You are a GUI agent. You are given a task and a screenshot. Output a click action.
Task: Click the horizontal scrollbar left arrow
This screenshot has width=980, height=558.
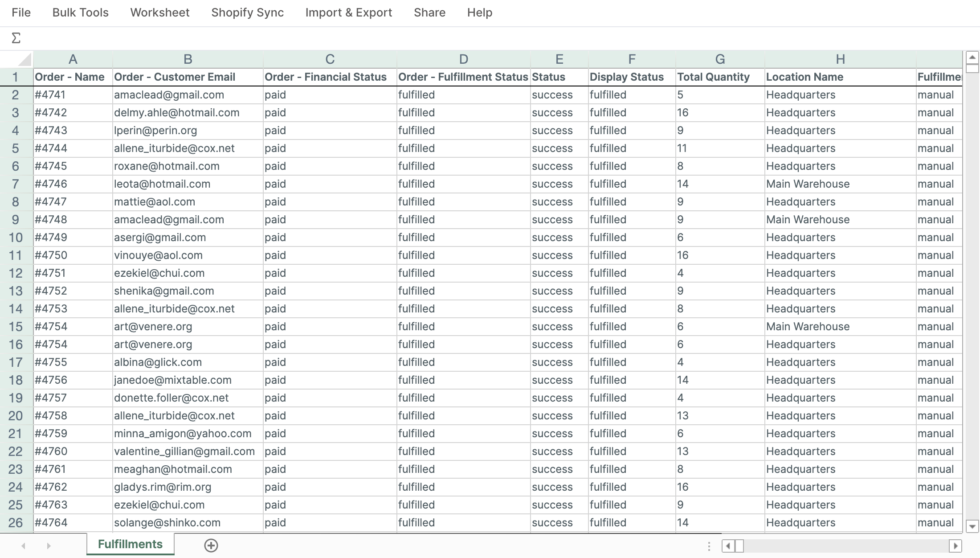(x=728, y=546)
